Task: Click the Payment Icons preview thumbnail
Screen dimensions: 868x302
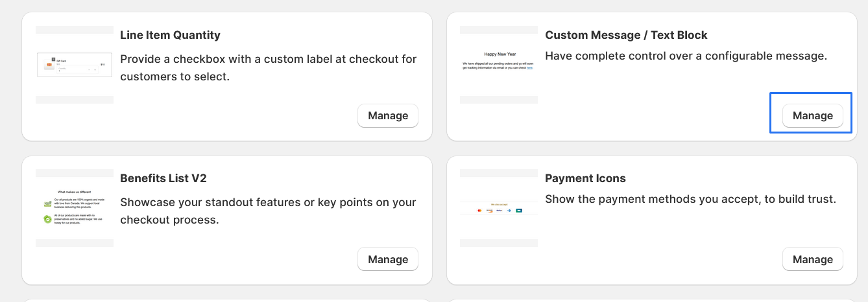Action: [499, 207]
